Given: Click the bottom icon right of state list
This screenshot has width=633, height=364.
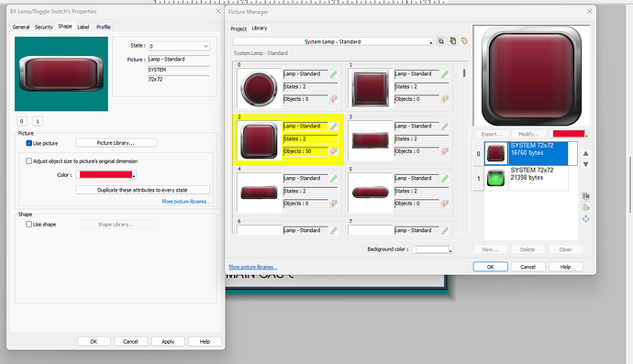Looking at the screenshot, I should (586, 219).
